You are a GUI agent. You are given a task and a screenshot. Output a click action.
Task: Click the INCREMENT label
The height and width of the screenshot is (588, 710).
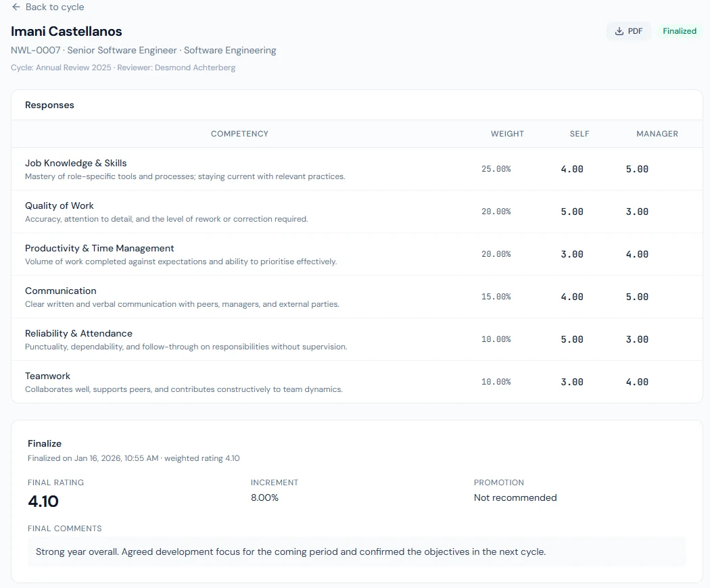coord(275,483)
